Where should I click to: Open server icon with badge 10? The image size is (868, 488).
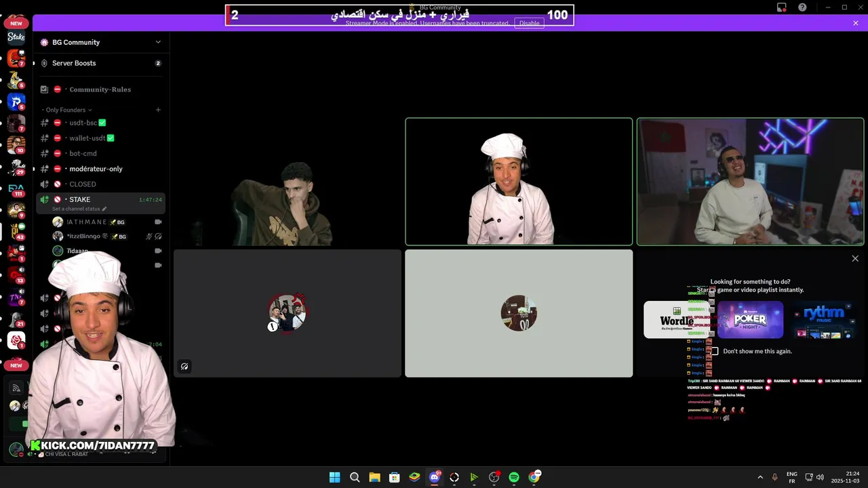16,146
